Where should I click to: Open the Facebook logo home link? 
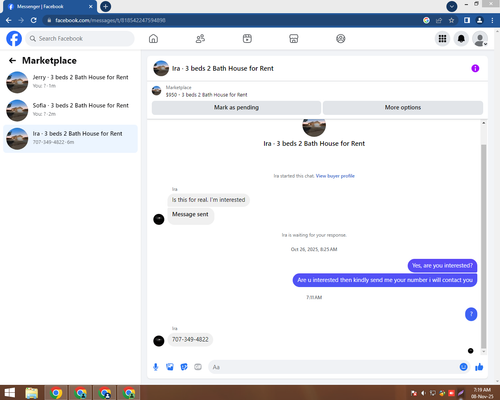[x=14, y=39]
